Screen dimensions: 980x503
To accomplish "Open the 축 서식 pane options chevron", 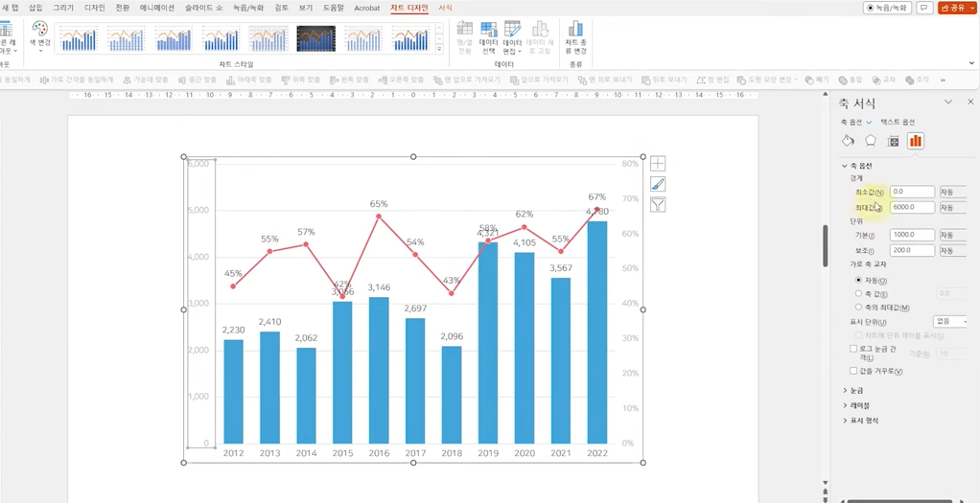I will click(x=948, y=102).
